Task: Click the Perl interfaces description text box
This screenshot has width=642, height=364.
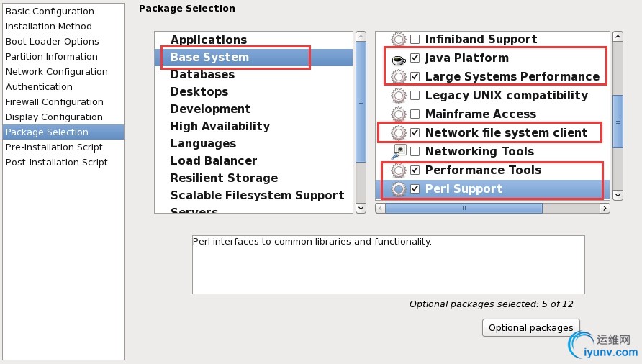Action: point(388,265)
